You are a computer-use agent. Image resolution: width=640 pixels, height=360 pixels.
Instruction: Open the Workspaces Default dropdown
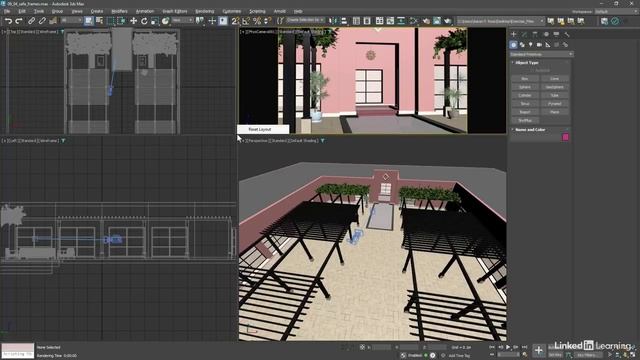click(x=616, y=11)
